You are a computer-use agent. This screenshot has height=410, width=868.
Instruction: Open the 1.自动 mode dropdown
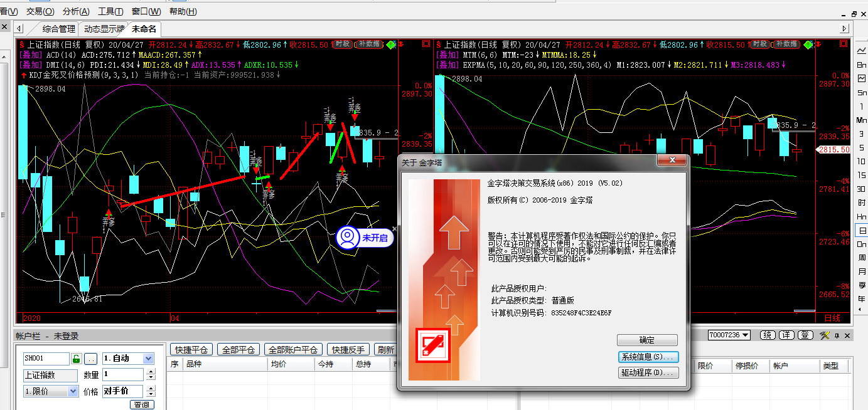[148, 359]
